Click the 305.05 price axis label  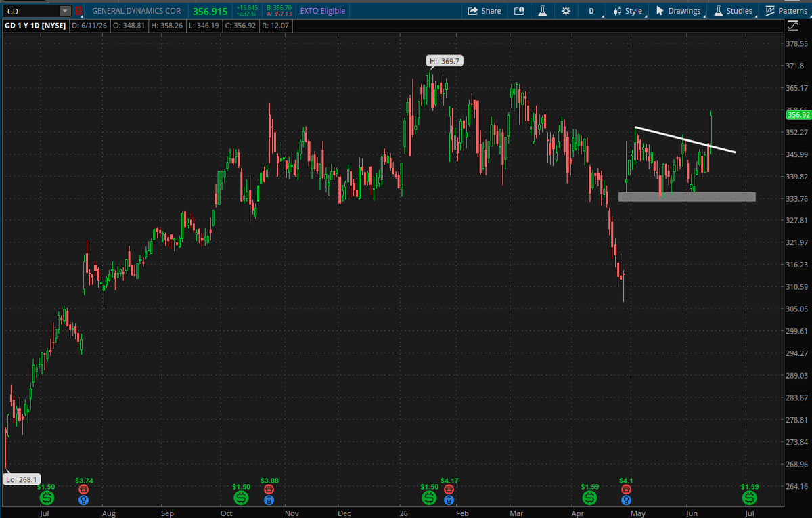pos(798,309)
